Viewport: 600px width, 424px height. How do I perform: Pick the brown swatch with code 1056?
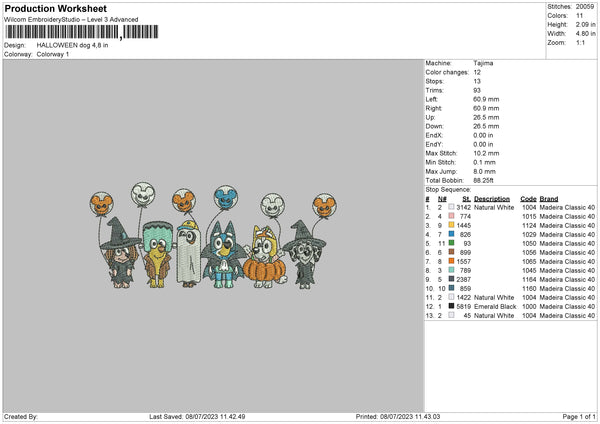click(452, 252)
